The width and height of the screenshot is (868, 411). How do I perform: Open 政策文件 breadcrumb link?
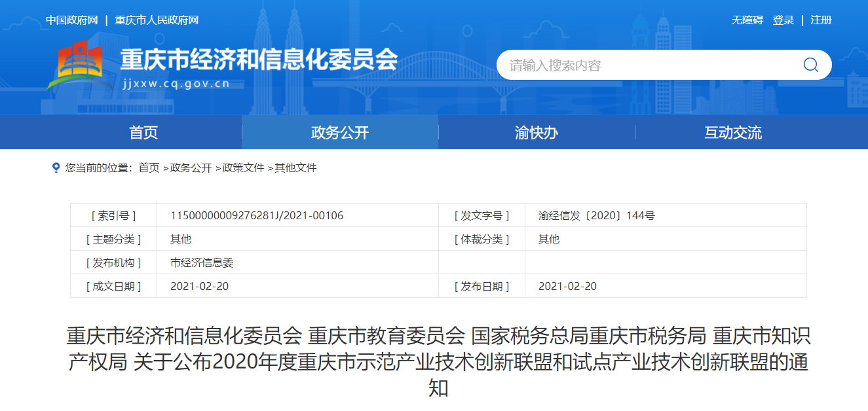(x=243, y=168)
